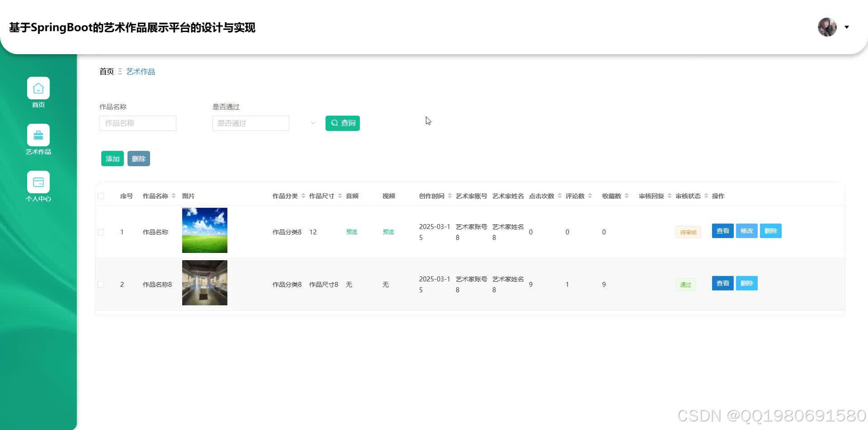
Task: Click the user avatar in the top-right corner
Action: click(x=827, y=27)
